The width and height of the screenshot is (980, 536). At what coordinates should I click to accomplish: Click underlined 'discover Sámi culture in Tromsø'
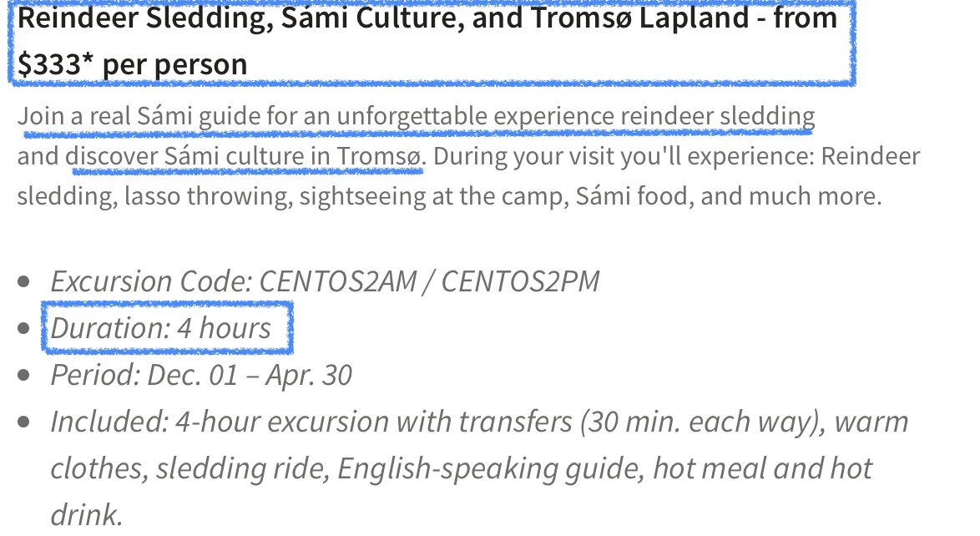point(245,156)
